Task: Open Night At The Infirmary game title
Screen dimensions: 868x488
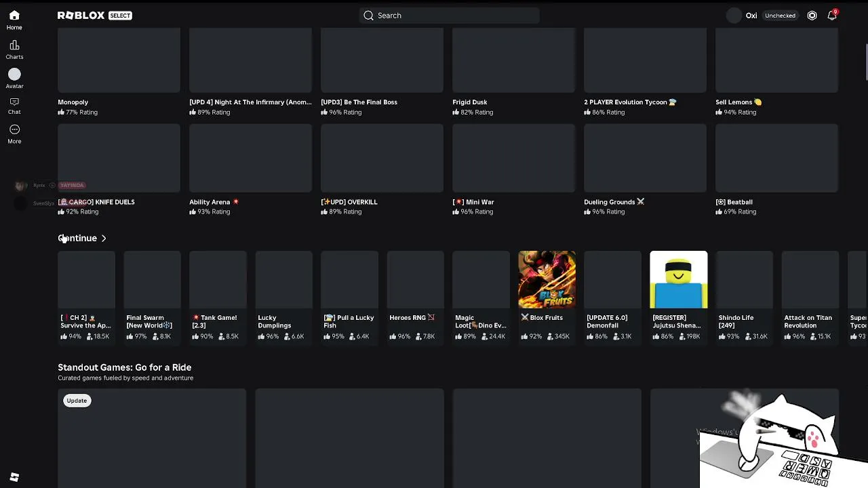Action: point(250,102)
